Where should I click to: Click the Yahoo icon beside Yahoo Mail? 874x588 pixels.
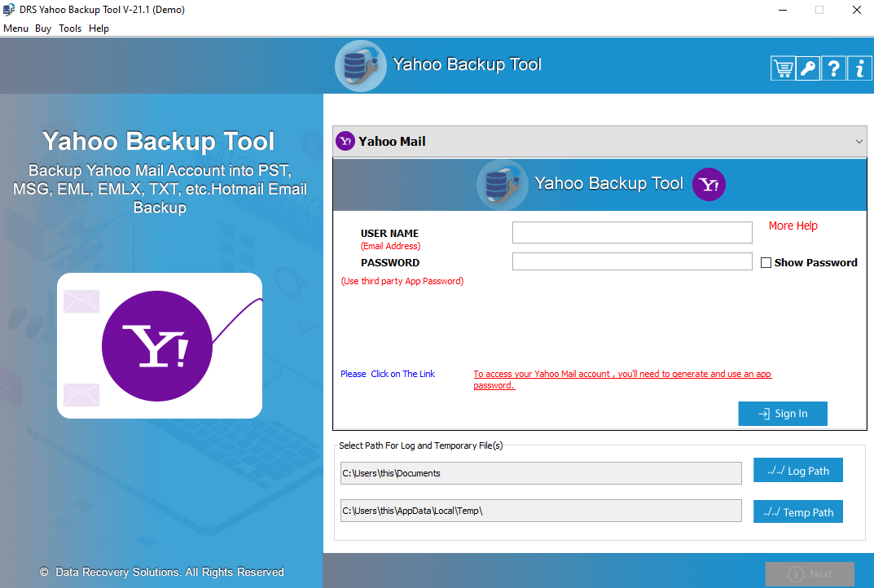[x=345, y=141]
